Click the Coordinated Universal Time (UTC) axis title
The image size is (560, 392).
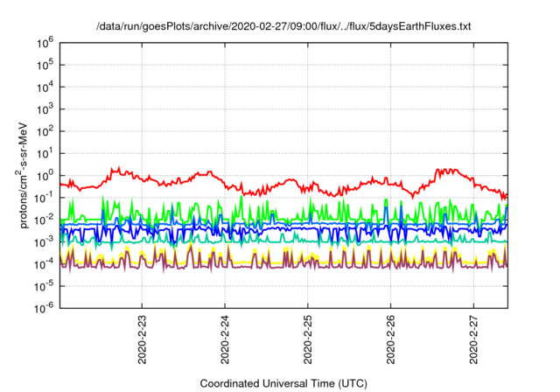[x=283, y=383]
